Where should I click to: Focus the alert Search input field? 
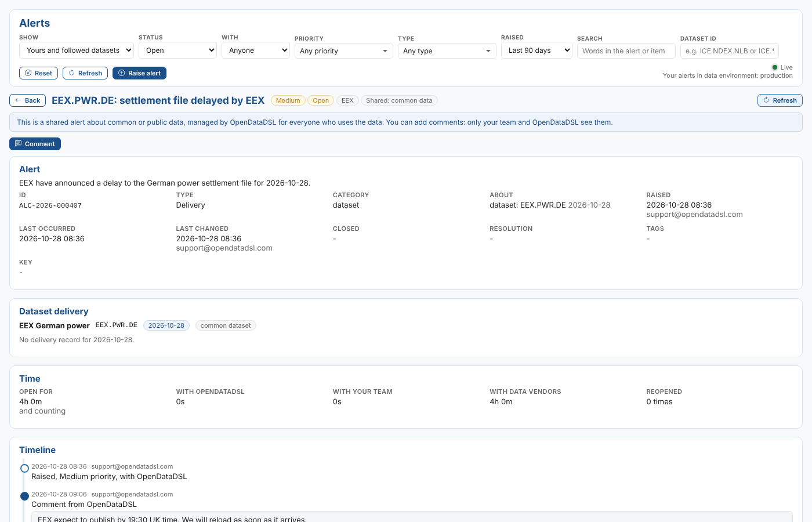626,51
